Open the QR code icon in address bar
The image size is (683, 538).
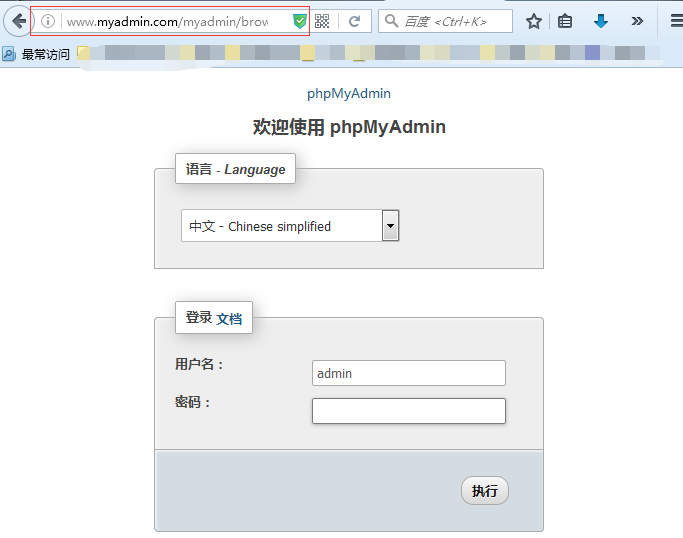pos(322,21)
